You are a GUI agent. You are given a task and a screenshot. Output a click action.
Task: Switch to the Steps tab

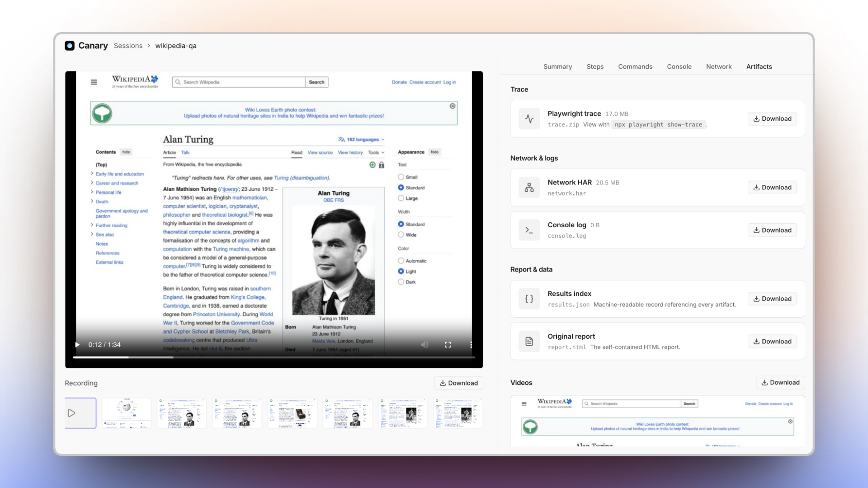pos(595,66)
